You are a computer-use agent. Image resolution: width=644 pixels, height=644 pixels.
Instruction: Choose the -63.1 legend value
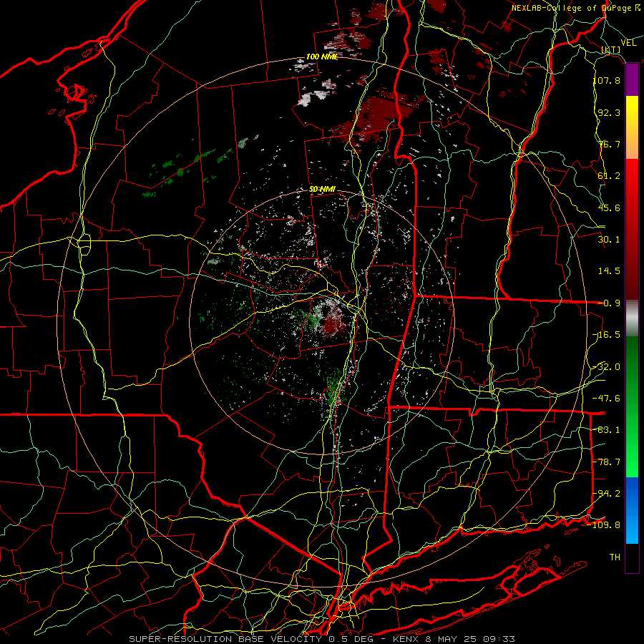pos(606,430)
